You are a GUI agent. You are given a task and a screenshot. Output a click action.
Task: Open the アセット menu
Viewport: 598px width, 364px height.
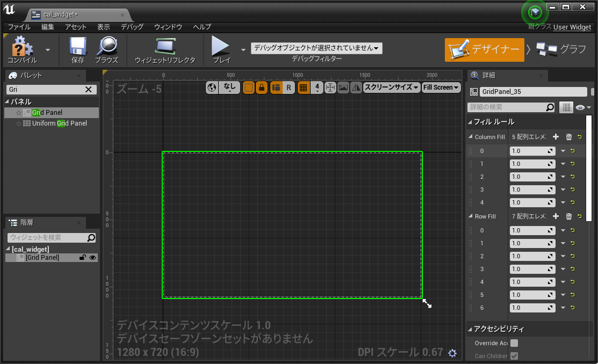(x=76, y=27)
